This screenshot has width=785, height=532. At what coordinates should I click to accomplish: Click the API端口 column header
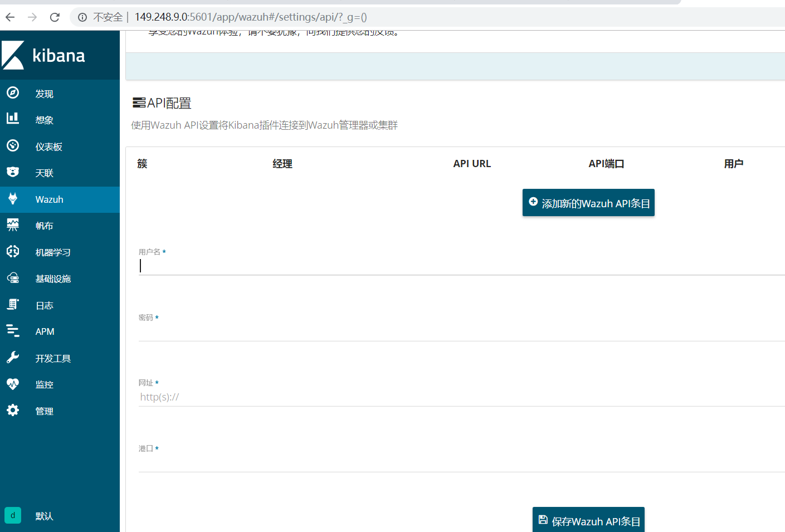point(606,164)
